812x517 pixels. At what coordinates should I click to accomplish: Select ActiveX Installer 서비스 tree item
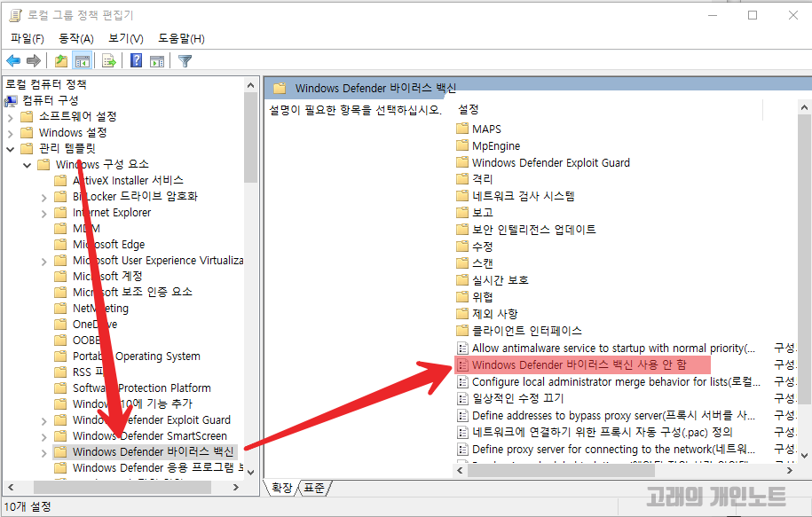tap(128, 180)
